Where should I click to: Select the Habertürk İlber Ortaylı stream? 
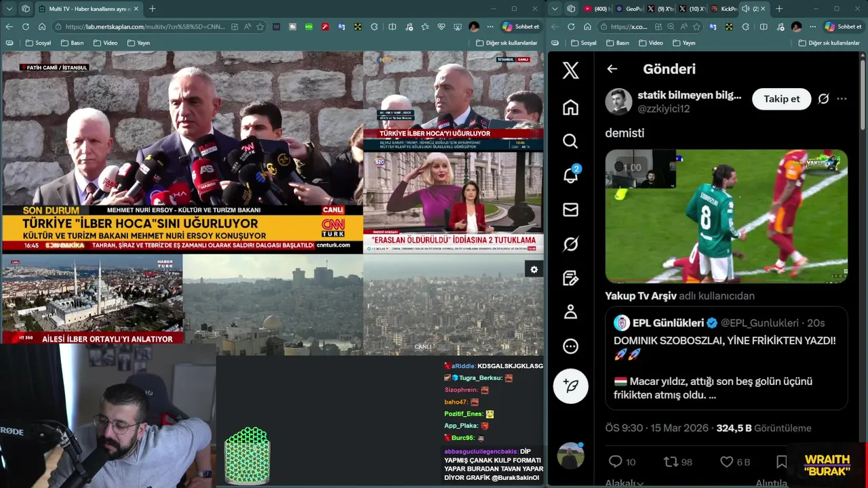92,300
